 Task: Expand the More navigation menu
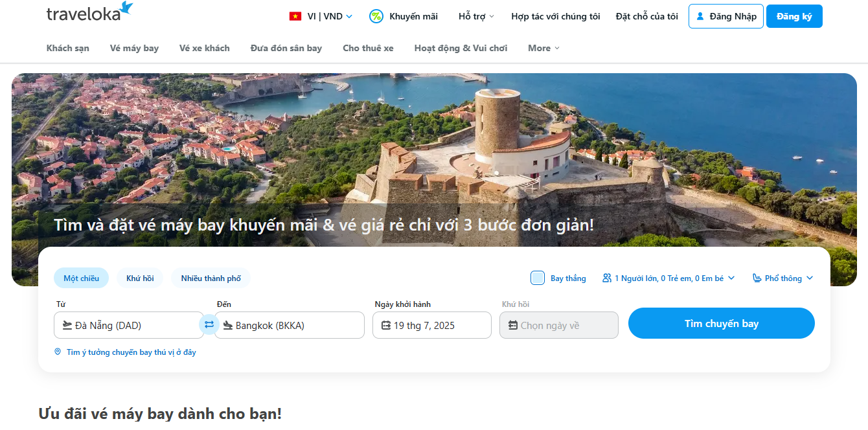[543, 48]
